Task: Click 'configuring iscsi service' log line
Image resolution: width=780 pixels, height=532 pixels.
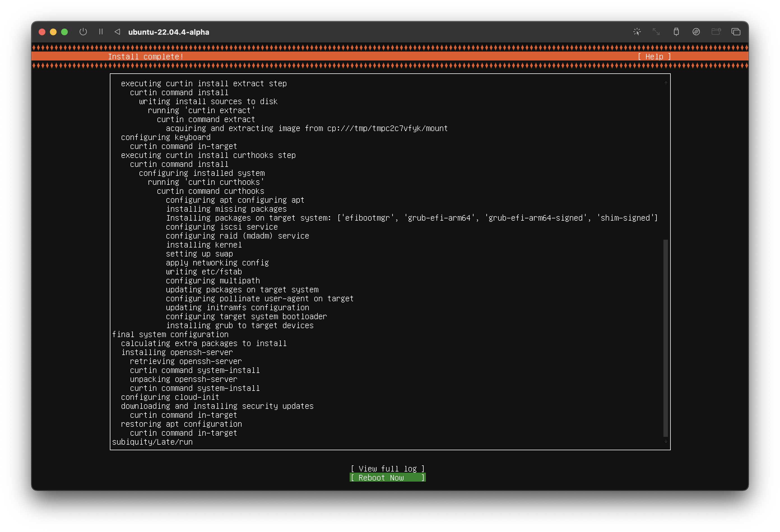Action: point(222,227)
